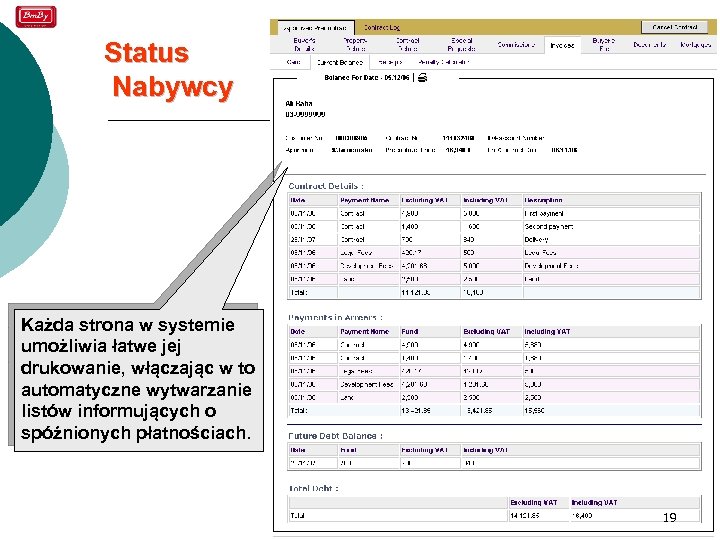Click the Contract Details section heading

(x=326, y=186)
